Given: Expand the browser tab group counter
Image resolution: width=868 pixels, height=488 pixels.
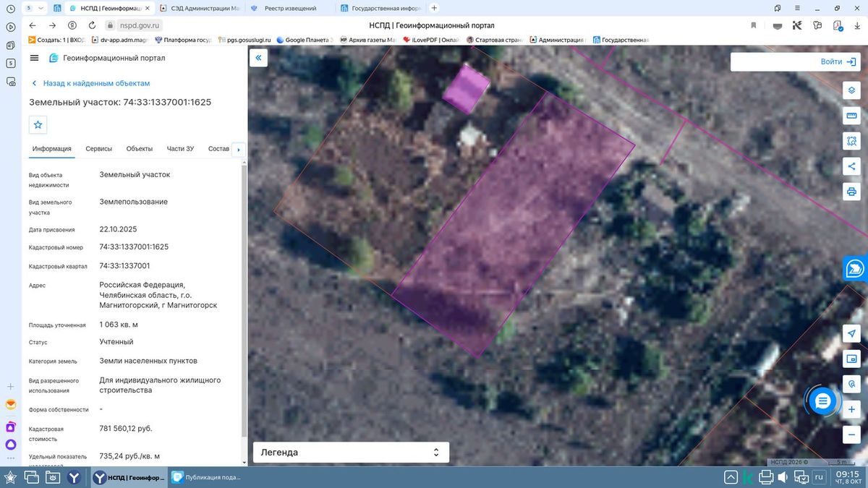Looking at the screenshot, I should pos(33,8).
